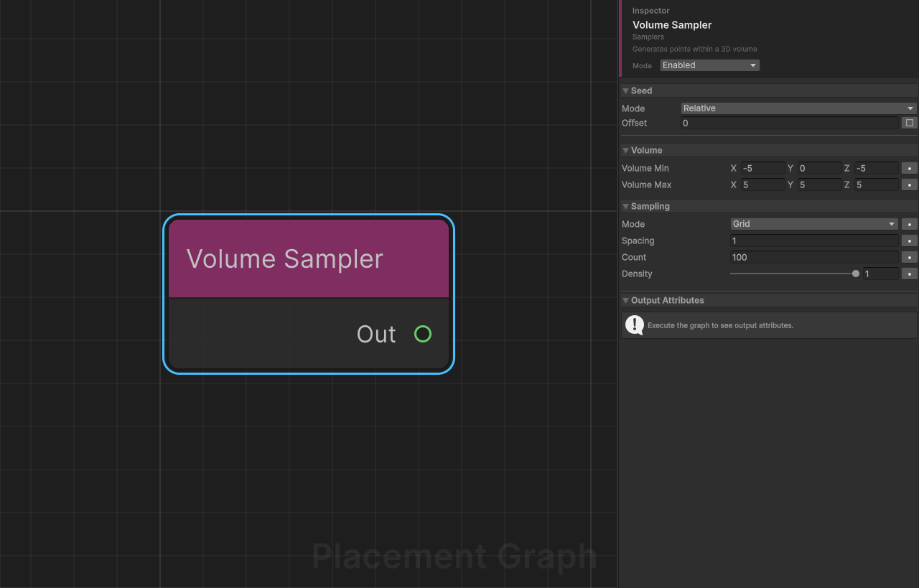The image size is (919, 588).
Task: Click the Out port on Volume Sampler node
Action: point(423,334)
